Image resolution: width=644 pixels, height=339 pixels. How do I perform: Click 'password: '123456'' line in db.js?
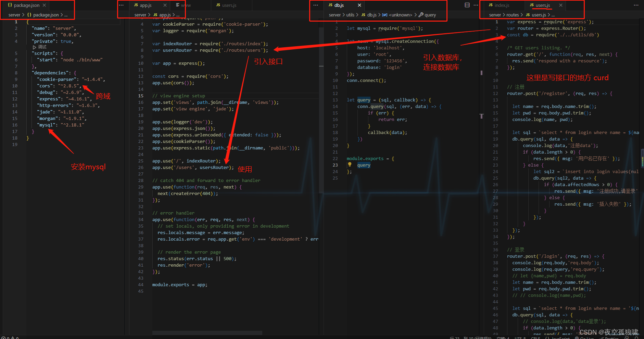tap(382, 61)
